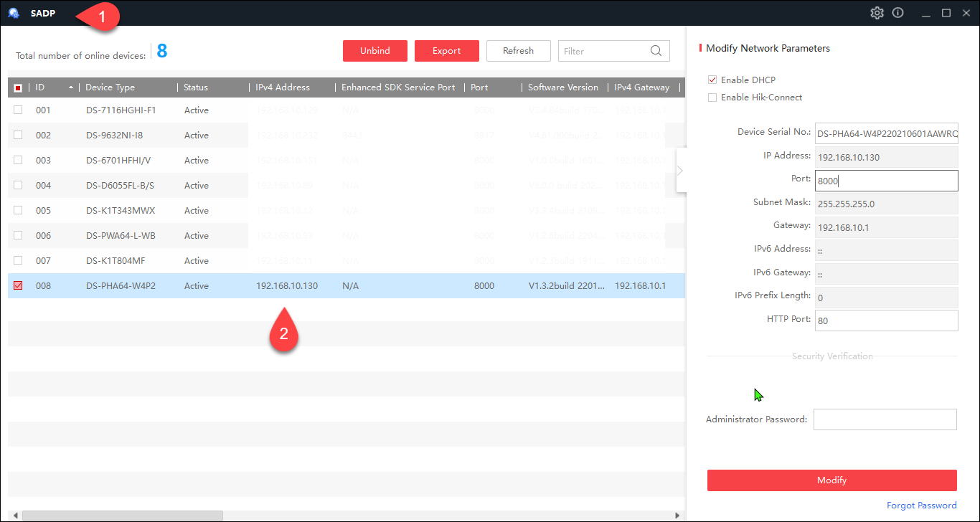Click the IP Address field in side panel

[x=887, y=157]
